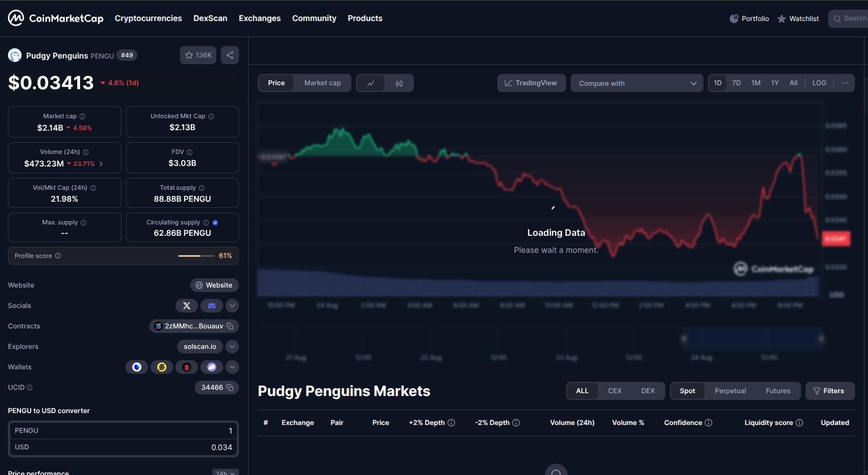Show UCID info icon
Screen dimensions: 868x475
click(x=30, y=388)
